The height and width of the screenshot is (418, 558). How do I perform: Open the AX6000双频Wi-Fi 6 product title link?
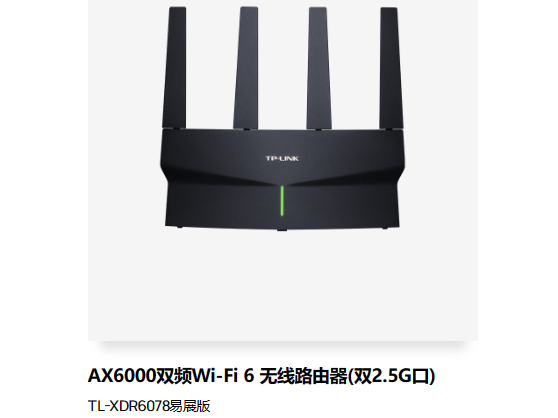(x=261, y=376)
